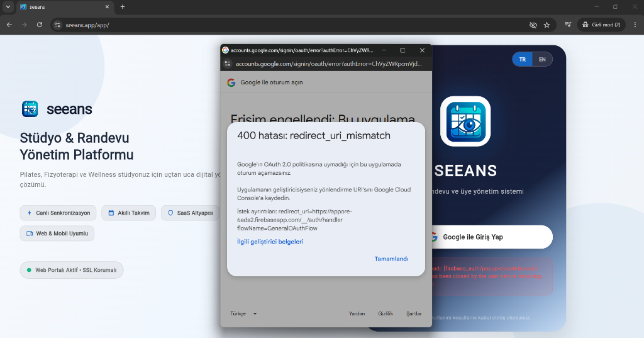Open the tab search dropdown arrow
Screen dimensions: 644x338
(x=8, y=7)
